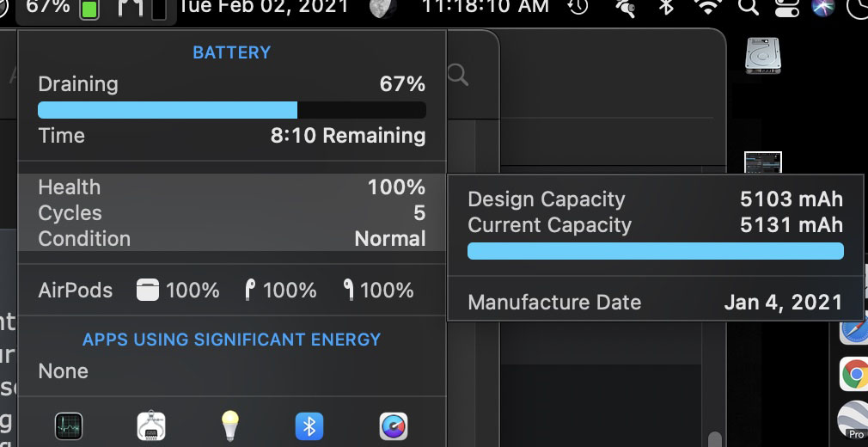Open the System Information chip icon
The width and height of the screenshot is (868, 447).
tap(150, 426)
